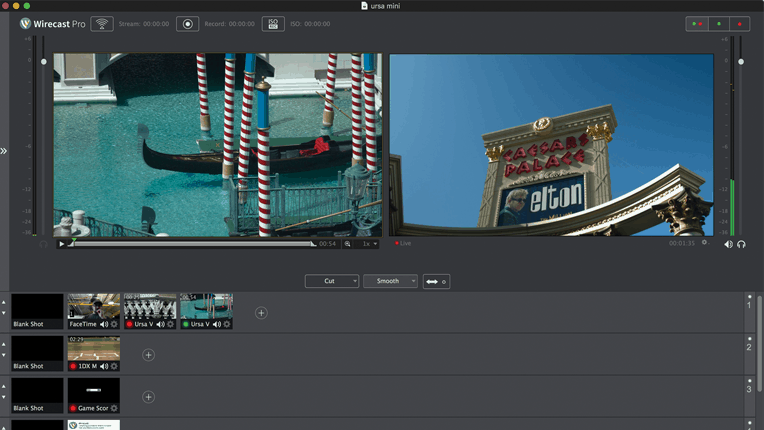Open FaceTime shot settings gear

[115, 324]
